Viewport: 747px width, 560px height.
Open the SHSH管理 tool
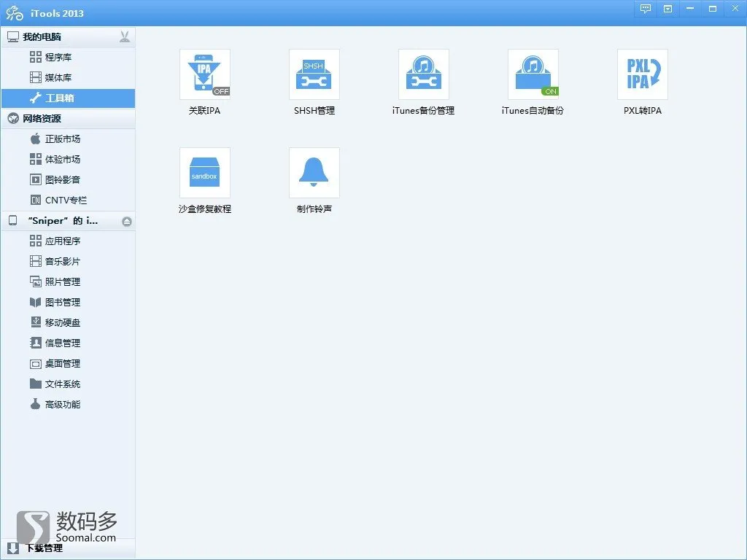[314, 74]
